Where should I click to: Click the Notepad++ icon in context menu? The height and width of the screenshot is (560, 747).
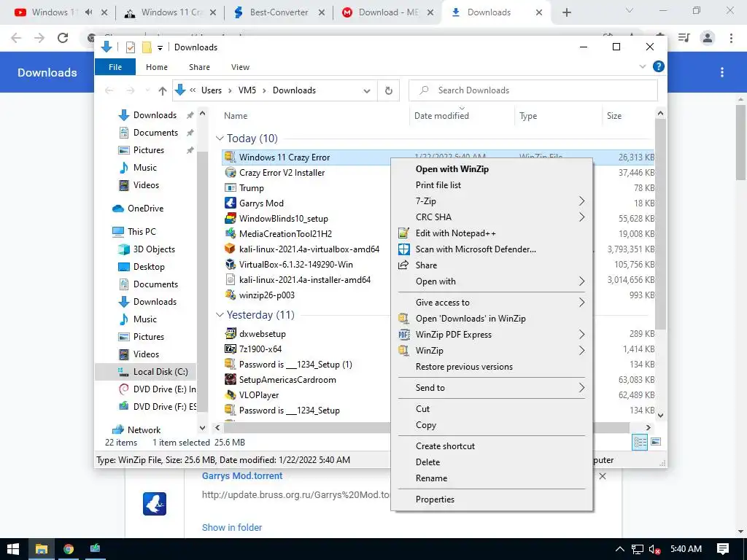(403, 233)
